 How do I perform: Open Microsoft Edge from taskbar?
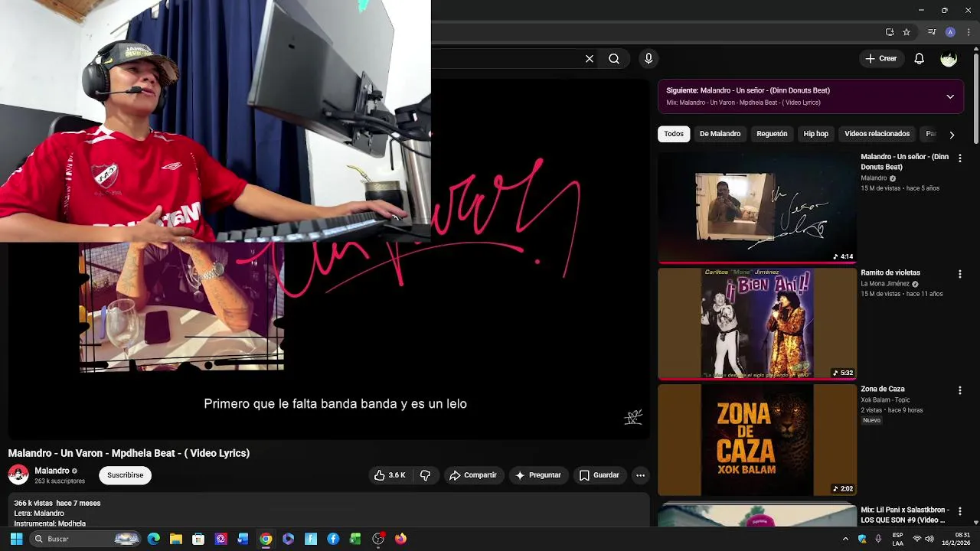154,539
